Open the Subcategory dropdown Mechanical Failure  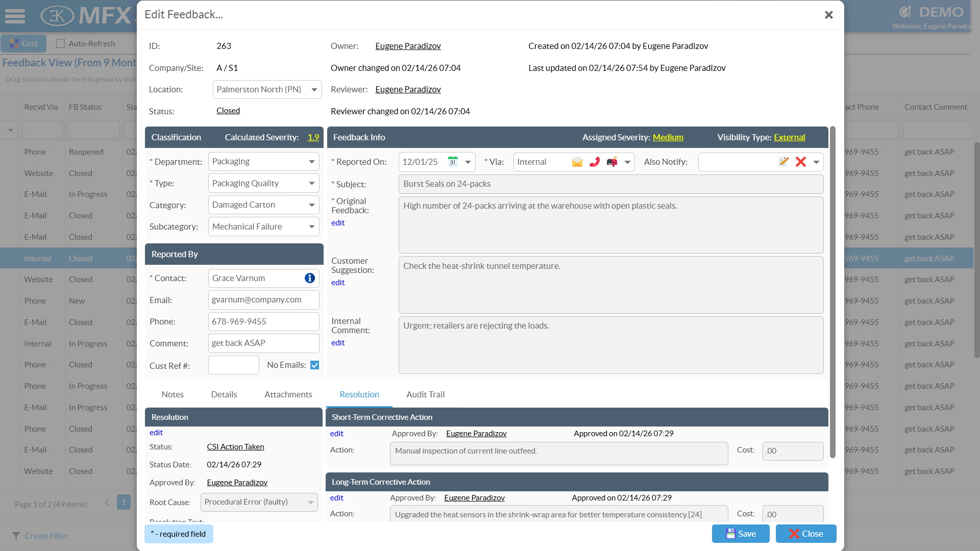311,227
